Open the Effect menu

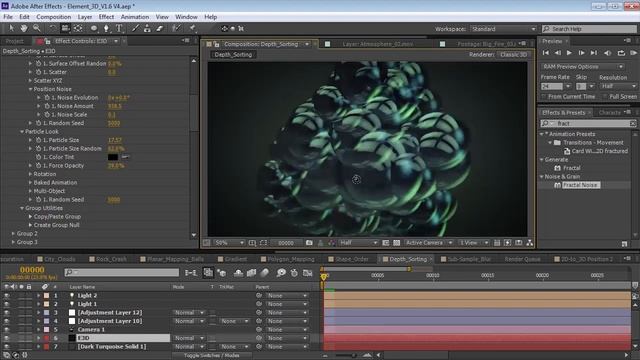pos(106,17)
